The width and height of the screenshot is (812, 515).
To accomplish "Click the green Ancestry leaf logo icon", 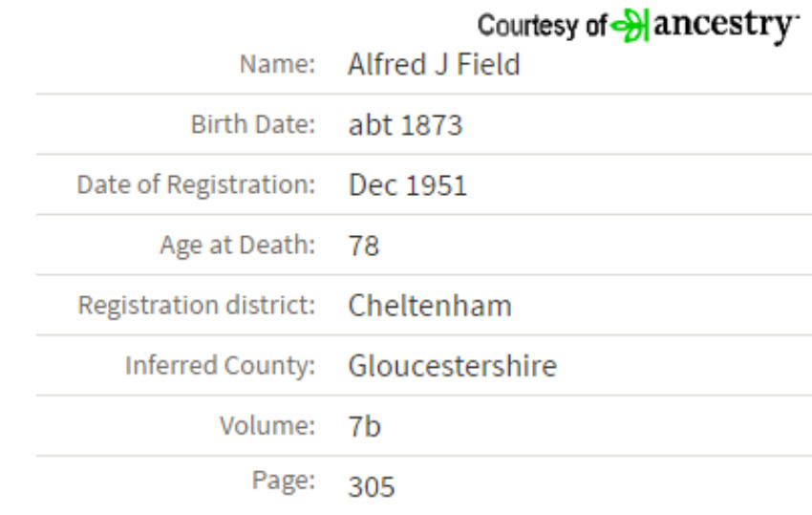I will [x=630, y=25].
